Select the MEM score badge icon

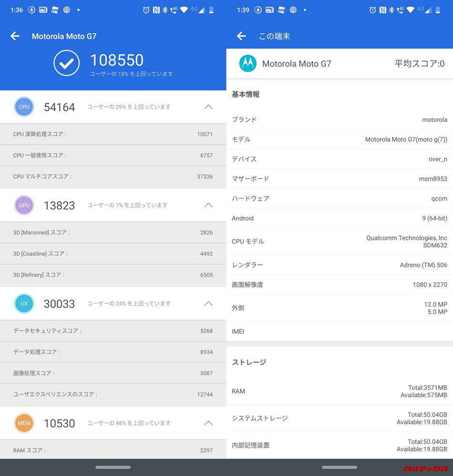pos(24,423)
